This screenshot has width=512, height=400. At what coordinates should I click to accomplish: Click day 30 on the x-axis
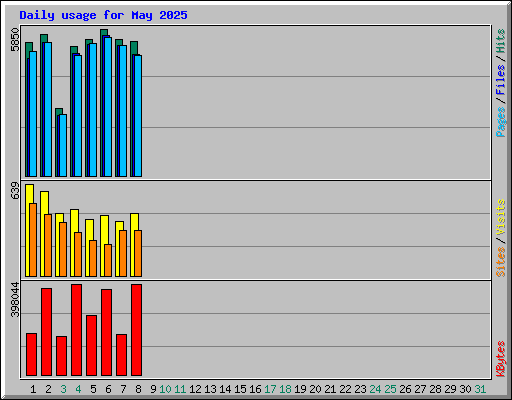click(465, 389)
